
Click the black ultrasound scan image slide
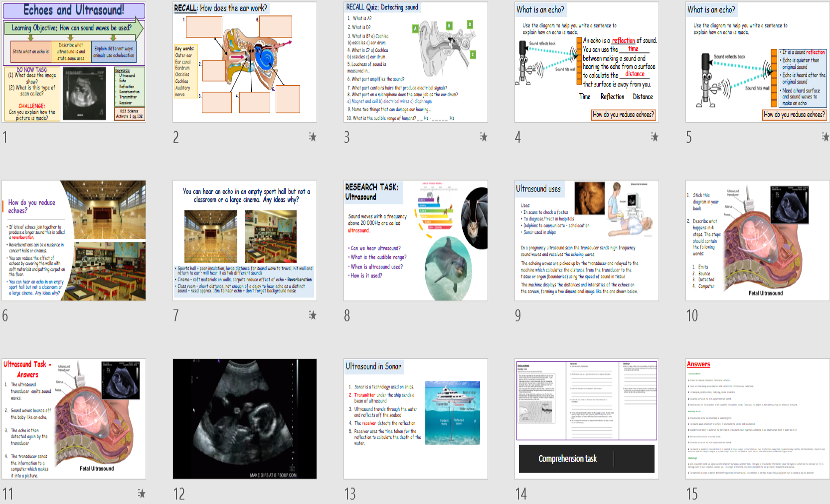[x=244, y=419]
